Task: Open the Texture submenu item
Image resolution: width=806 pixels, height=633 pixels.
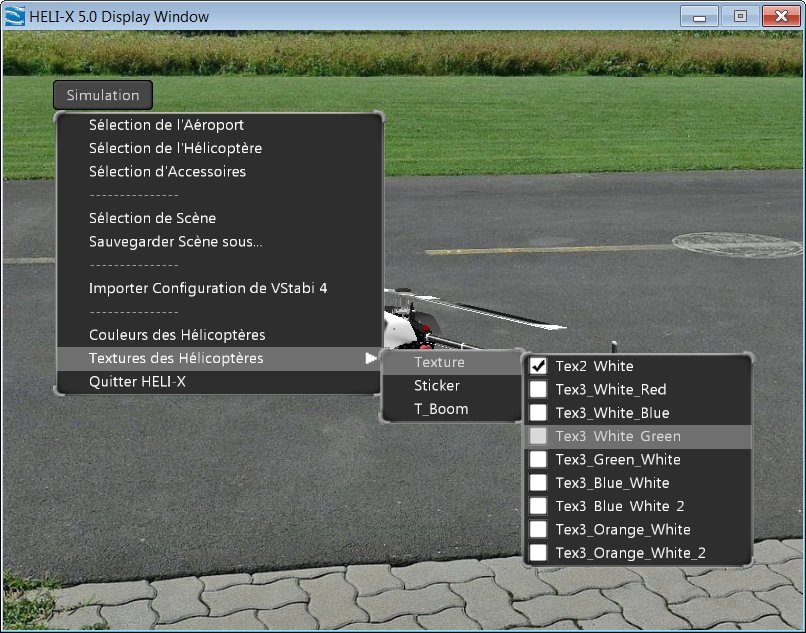Action: [x=452, y=362]
